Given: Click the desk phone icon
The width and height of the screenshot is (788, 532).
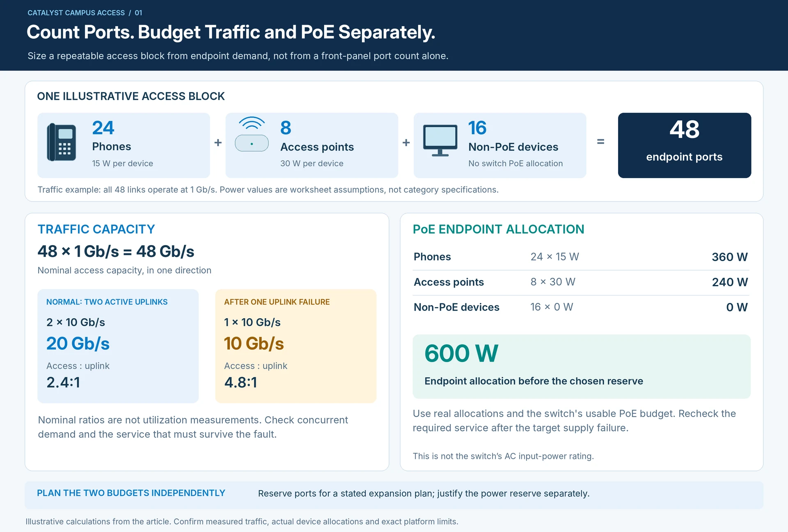Looking at the screenshot, I should [x=62, y=142].
